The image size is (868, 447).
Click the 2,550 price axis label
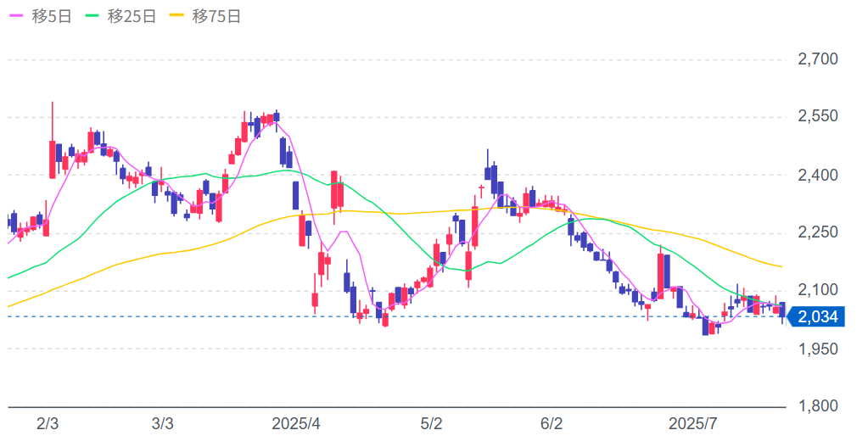coord(818,117)
